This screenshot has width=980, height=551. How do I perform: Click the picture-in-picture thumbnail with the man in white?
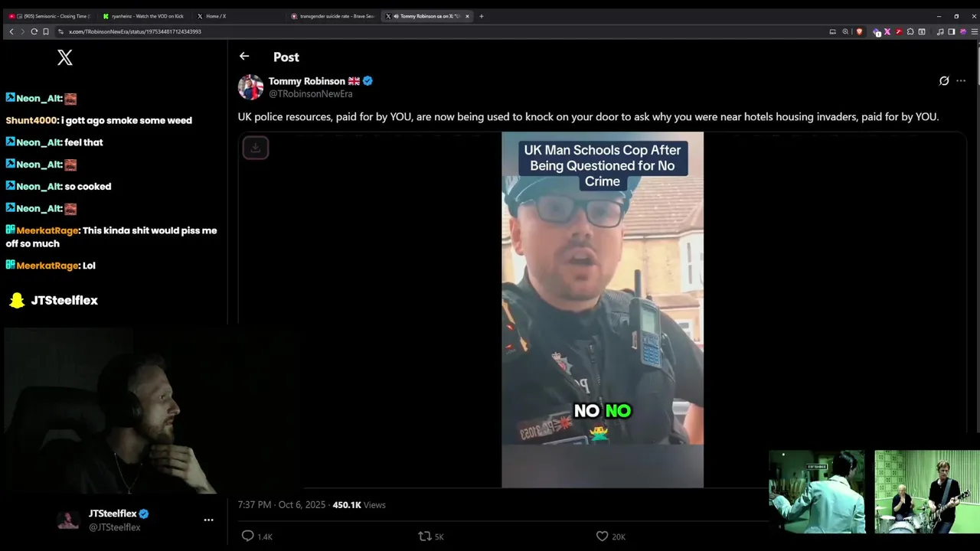pyautogui.click(x=817, y=491)
